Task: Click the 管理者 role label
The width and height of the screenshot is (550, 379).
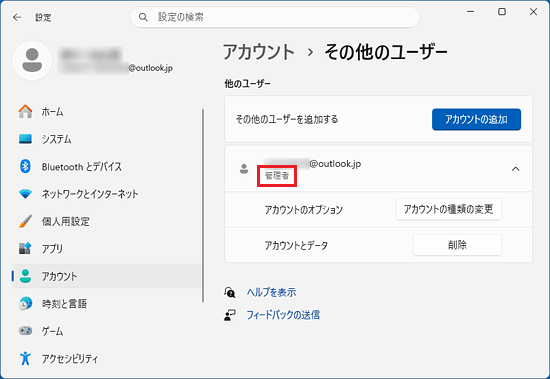Action: pos(277,175)
